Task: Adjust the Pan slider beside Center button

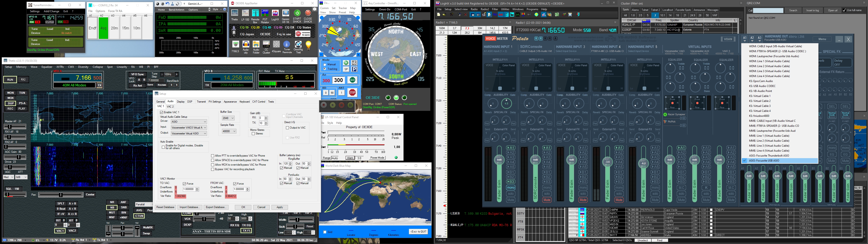Action: pyautogui.click(x=61, y=195)
